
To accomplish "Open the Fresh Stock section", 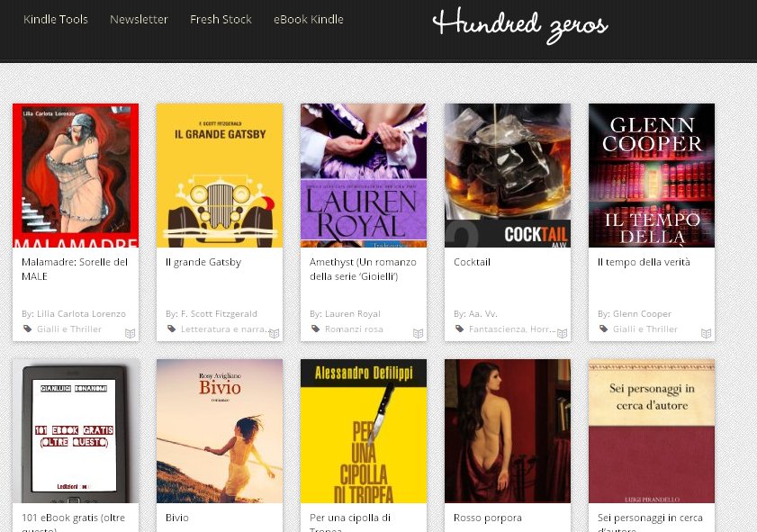I will (221, 19).
